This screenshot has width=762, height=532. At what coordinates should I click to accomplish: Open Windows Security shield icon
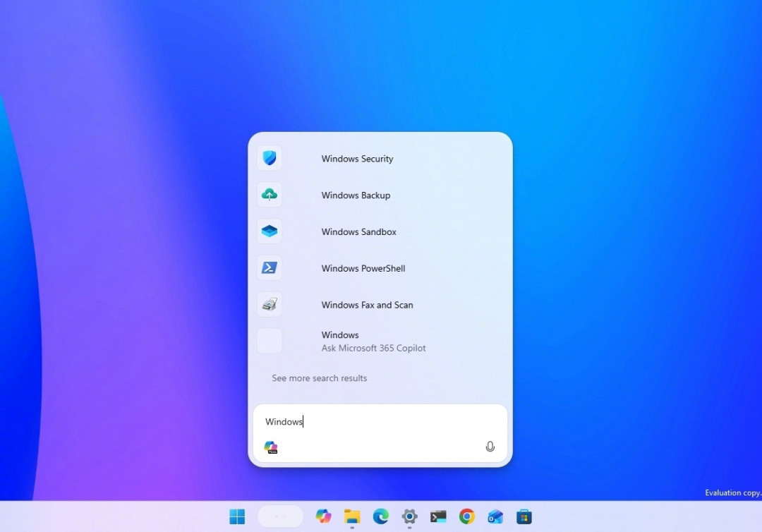[x=270, y=158]
